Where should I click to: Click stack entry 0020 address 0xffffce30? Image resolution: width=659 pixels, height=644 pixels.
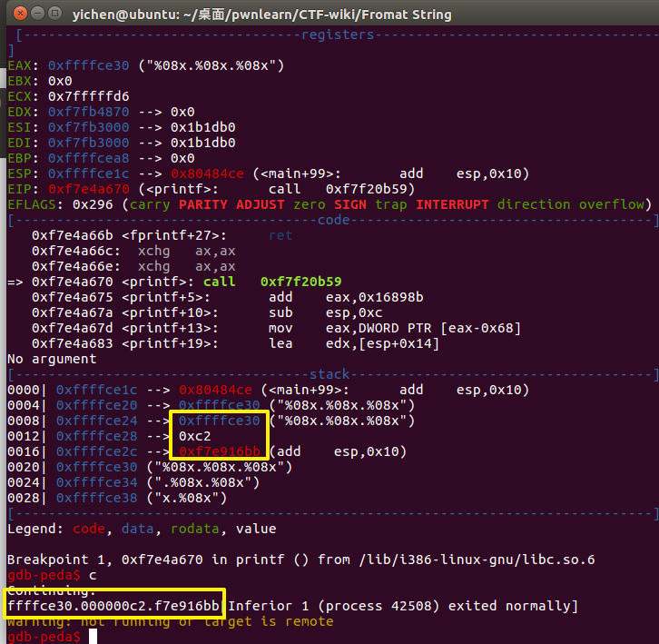point(96,467)
